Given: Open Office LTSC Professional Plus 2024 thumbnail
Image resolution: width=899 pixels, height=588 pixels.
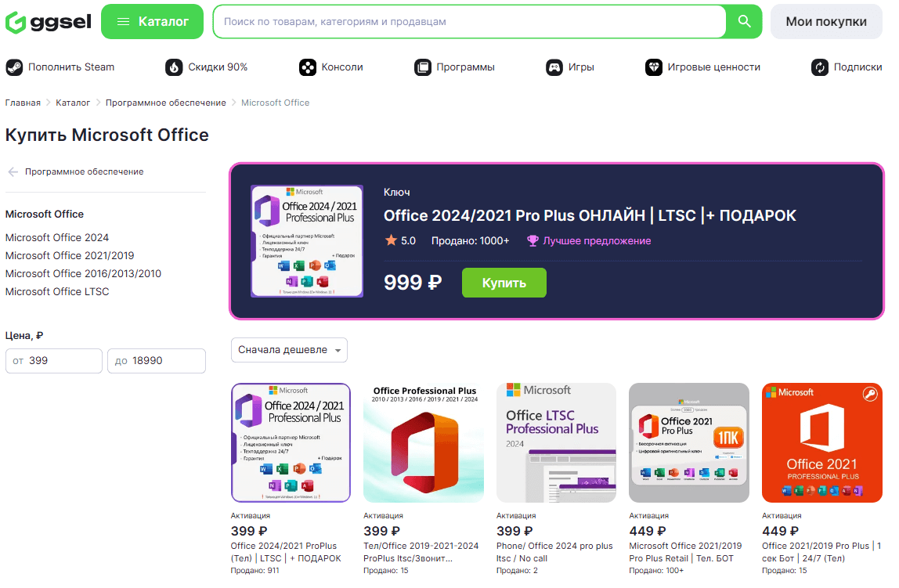Looking at the screenshot, I should point(556,442).
